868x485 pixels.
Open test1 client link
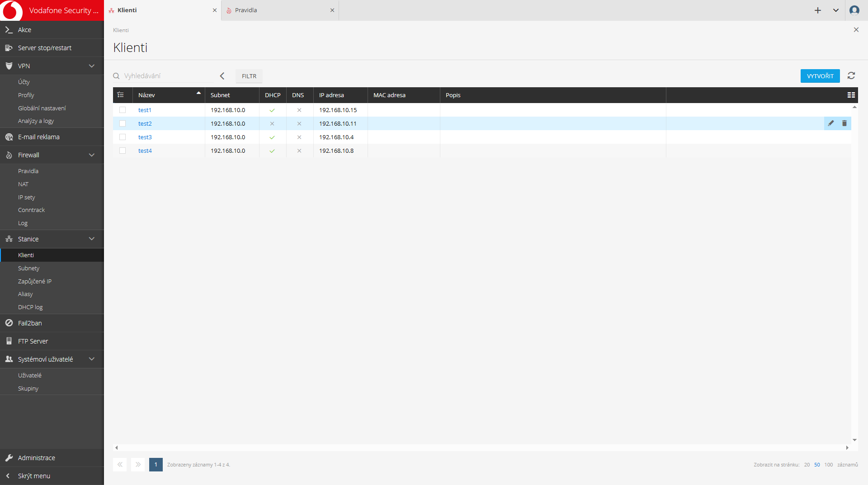point(145,110)
